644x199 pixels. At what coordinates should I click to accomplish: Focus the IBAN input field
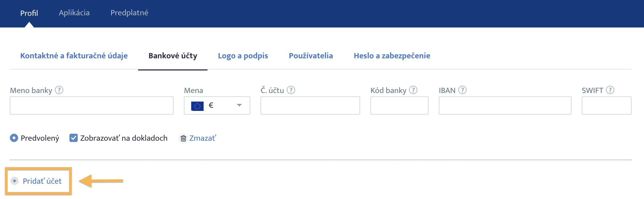click(x=505, y=105)
